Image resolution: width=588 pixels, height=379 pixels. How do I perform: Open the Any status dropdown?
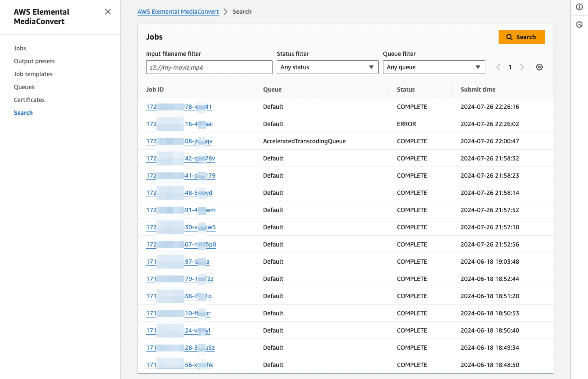pos(328,67)
